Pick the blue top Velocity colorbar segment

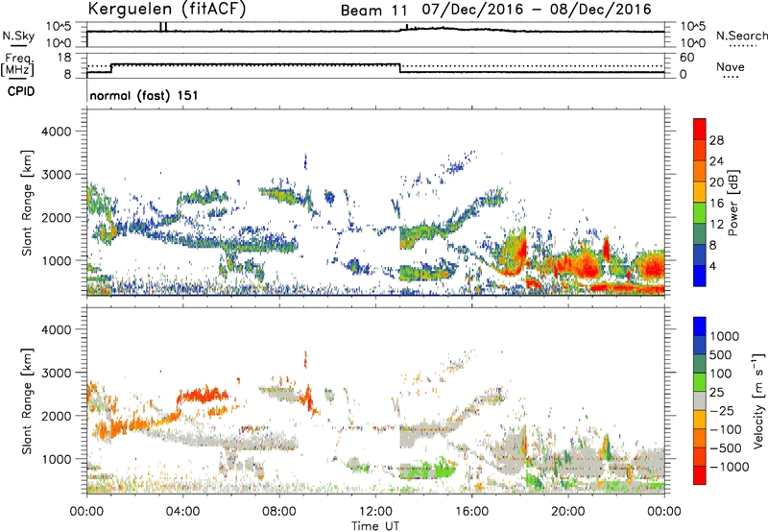[700, 326]
